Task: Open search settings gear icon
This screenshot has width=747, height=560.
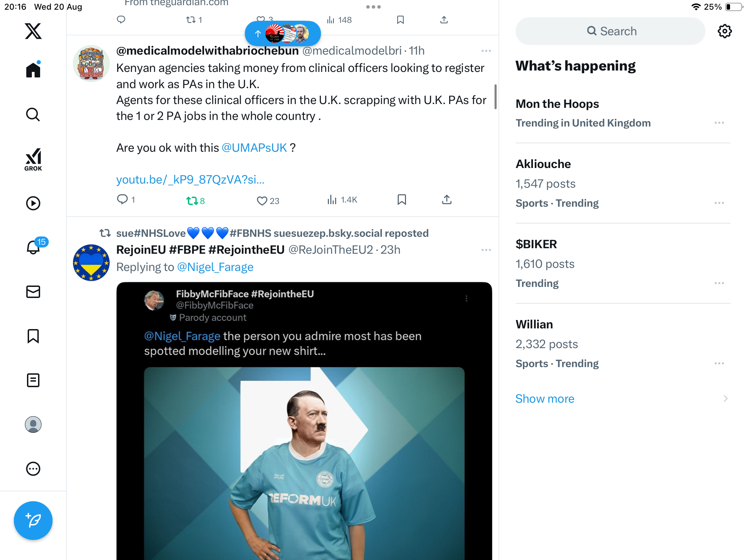Action: point(725,31)
